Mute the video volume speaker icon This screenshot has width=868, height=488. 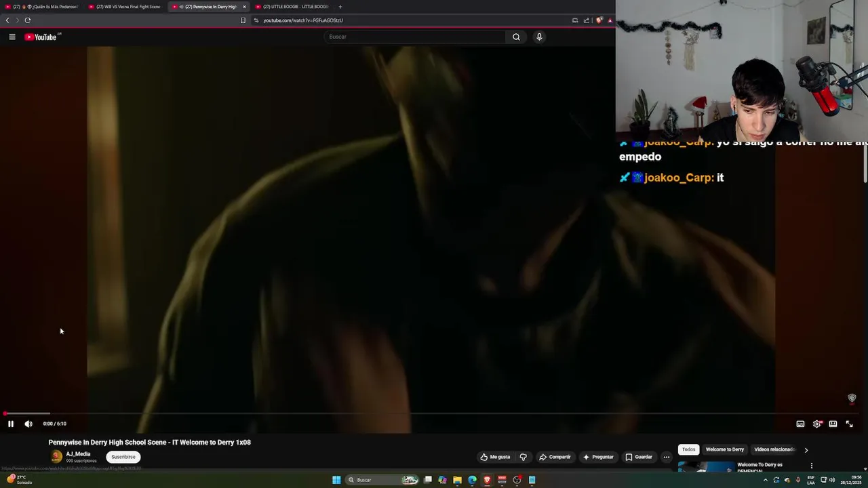click(x=28, y=424)
